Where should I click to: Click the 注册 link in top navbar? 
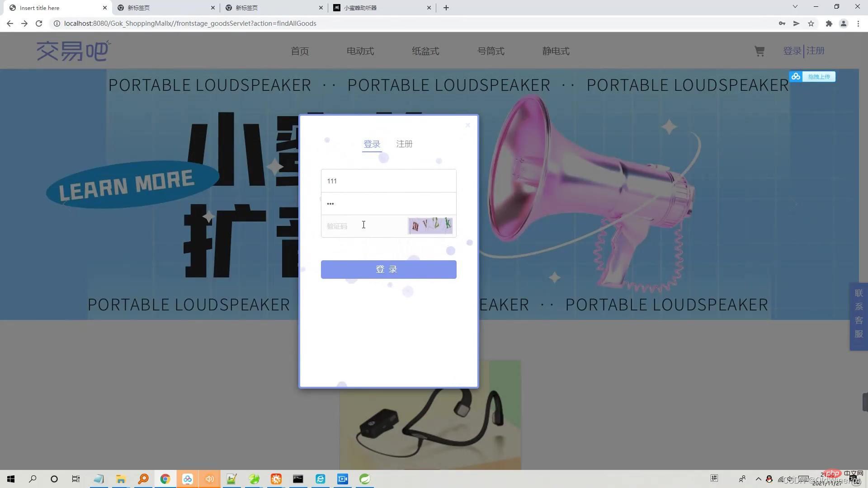[815, 51]
